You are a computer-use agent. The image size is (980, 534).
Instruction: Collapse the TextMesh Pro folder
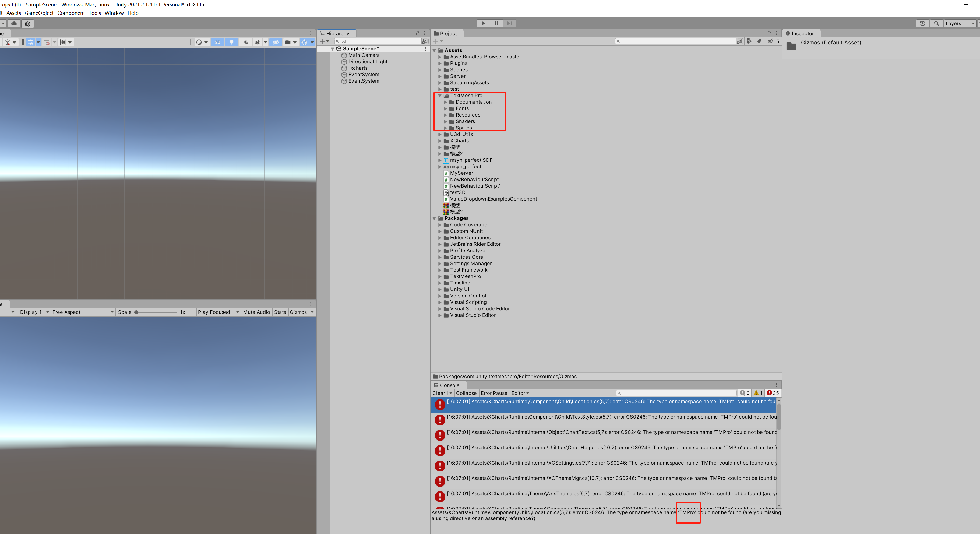pyautogui.click(x=440, y=96)
